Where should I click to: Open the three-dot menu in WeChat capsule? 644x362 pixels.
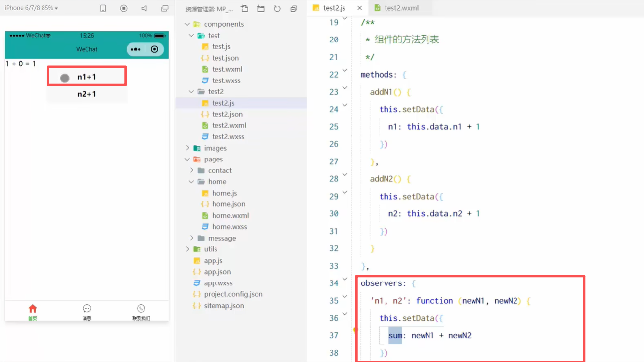pyautogui.click(x=135, y=49)
